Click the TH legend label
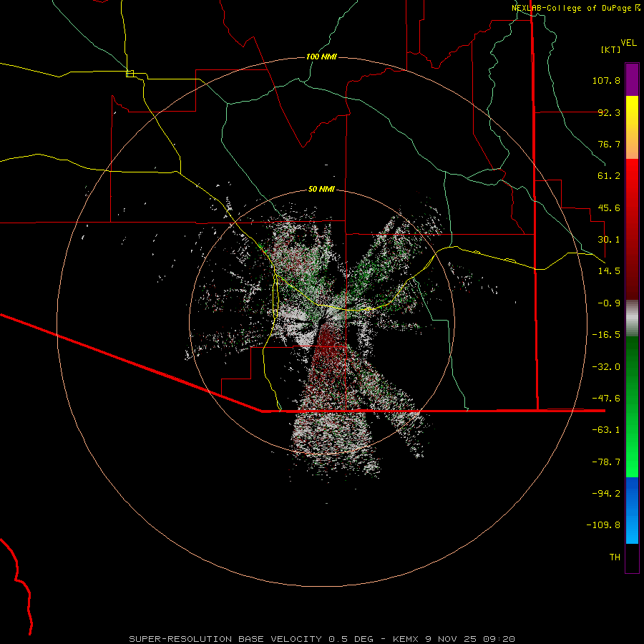 click(615, 557)
